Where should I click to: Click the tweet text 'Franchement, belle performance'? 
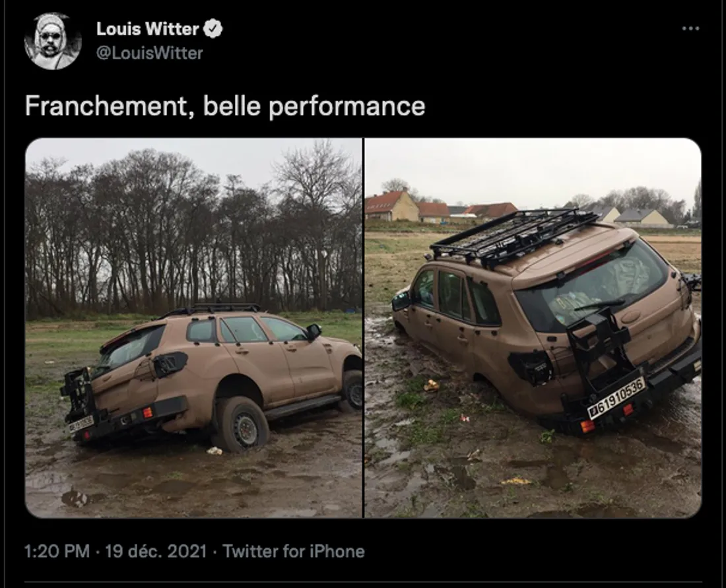[225, 106]
